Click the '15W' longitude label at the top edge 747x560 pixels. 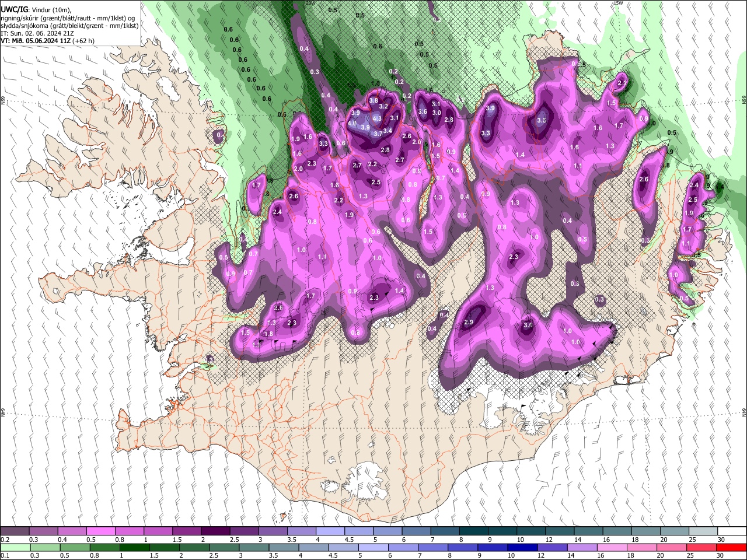(619, 3)
